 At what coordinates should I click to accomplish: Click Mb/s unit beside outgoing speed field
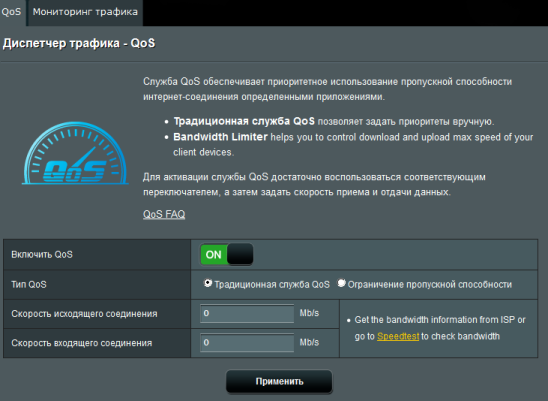point(309,313)
